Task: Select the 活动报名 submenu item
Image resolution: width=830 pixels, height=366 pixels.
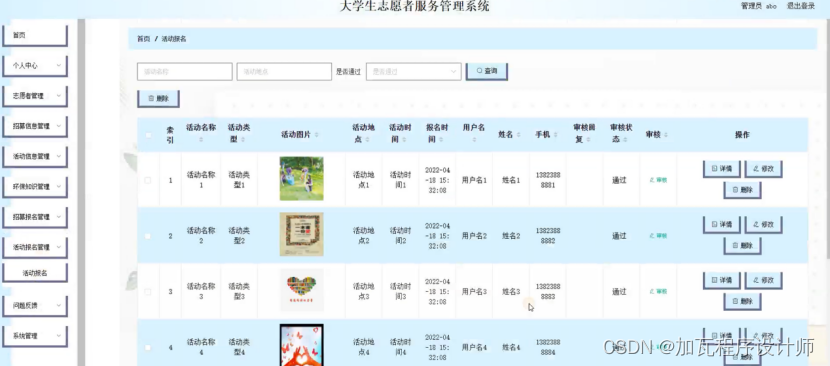Action: [35, 273]
